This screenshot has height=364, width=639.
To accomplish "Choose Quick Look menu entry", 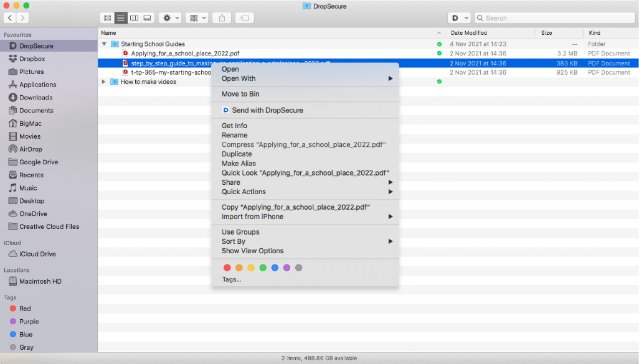I will (305, 173).
